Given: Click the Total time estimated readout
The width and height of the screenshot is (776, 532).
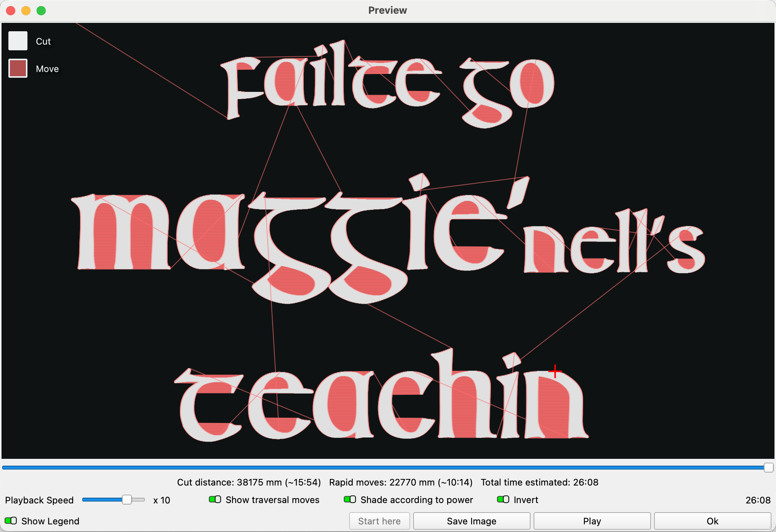Looking at the screenshot, I should click(x=539, y=482).
